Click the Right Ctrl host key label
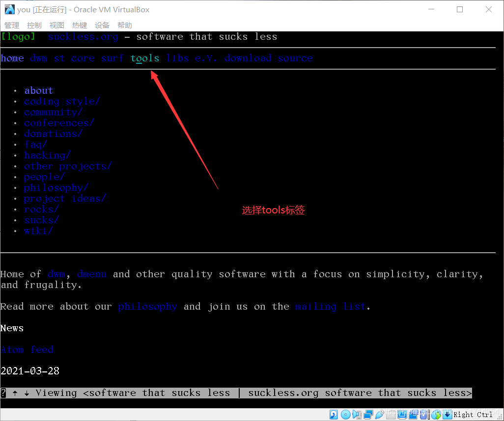This screenshot has width=504, height=421. click(x=473, y=415)
